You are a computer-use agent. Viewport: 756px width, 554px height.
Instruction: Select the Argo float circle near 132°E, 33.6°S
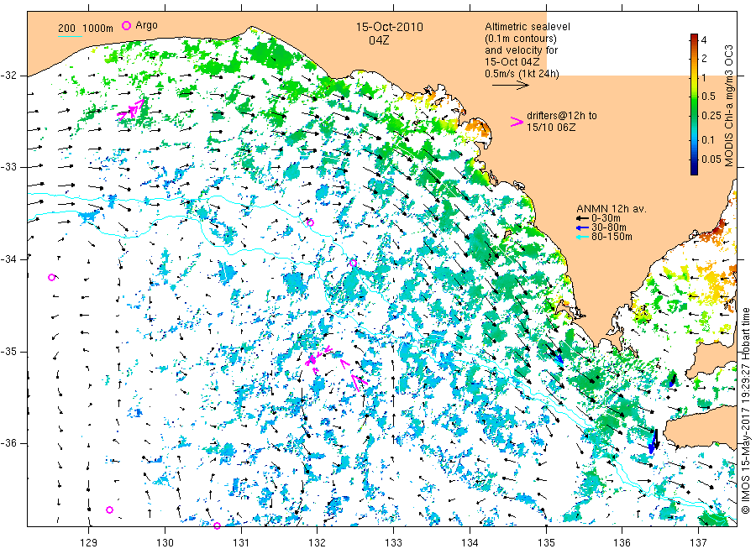[x=310, y=222]
